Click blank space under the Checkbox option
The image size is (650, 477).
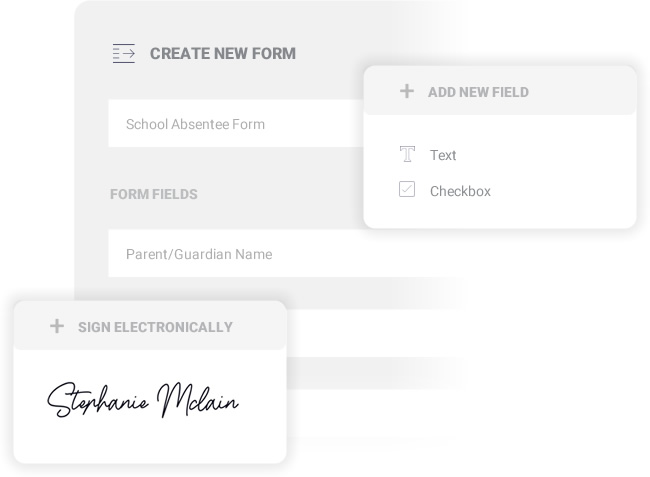[x=500, y=213]
